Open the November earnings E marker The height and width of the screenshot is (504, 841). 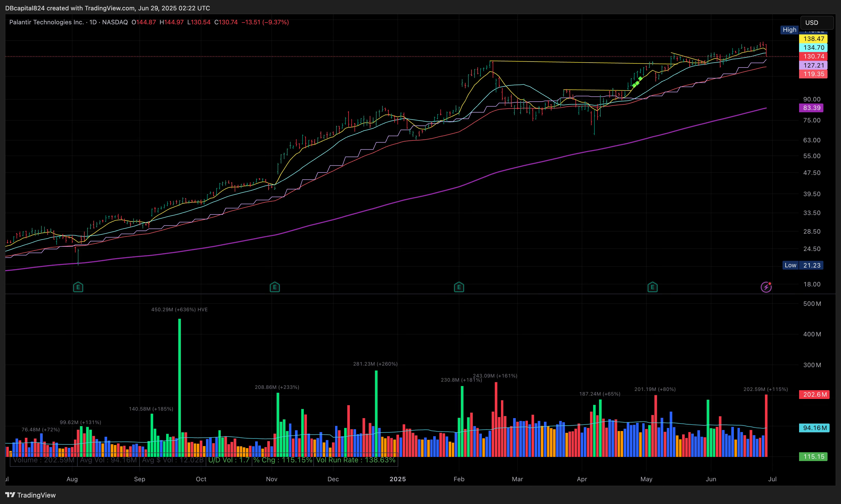click(x=275, y=287)
